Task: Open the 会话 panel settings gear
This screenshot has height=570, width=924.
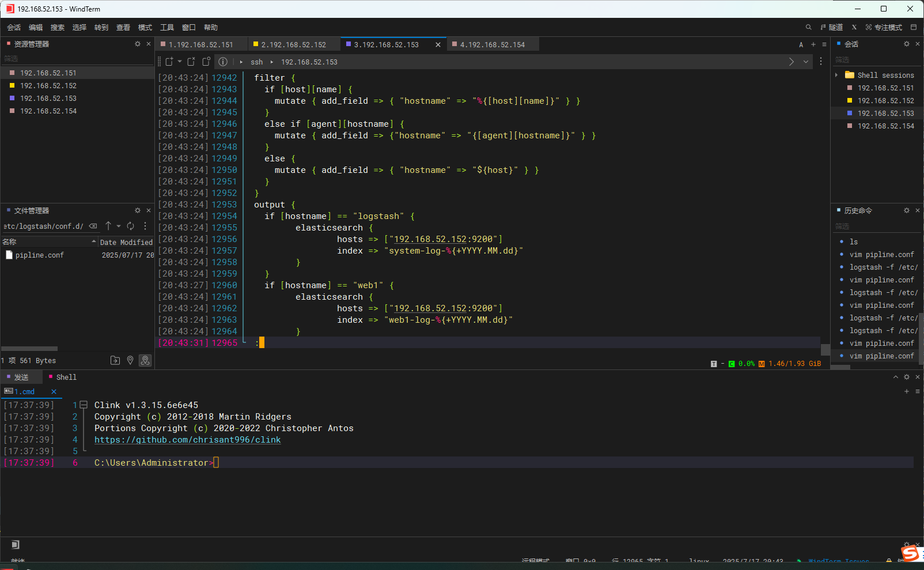Action: click(906, 44)
